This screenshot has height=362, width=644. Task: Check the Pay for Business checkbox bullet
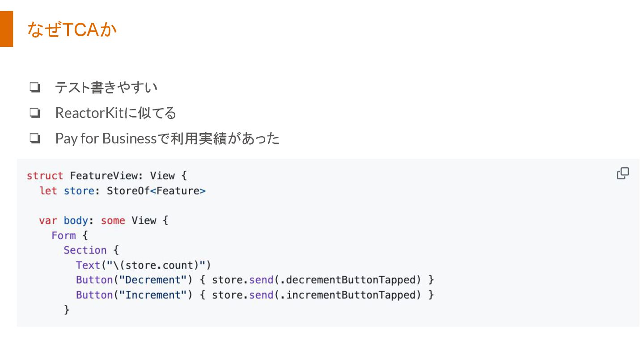34,139
